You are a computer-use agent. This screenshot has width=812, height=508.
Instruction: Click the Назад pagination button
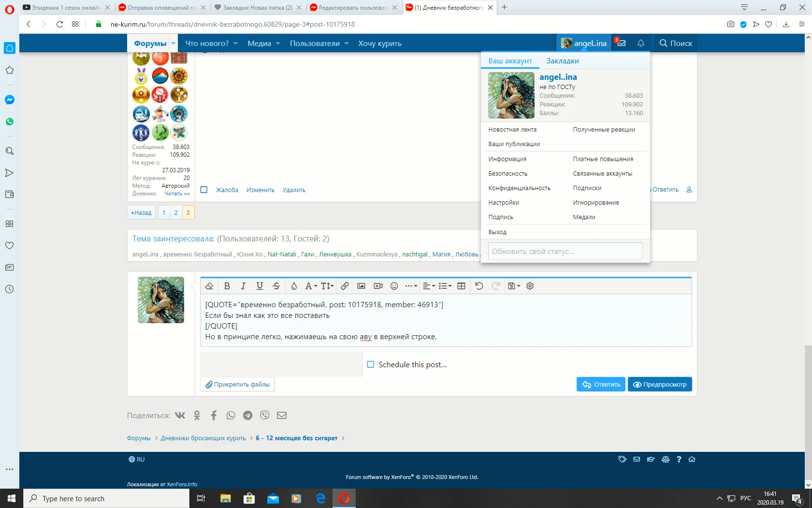point(142,212)
